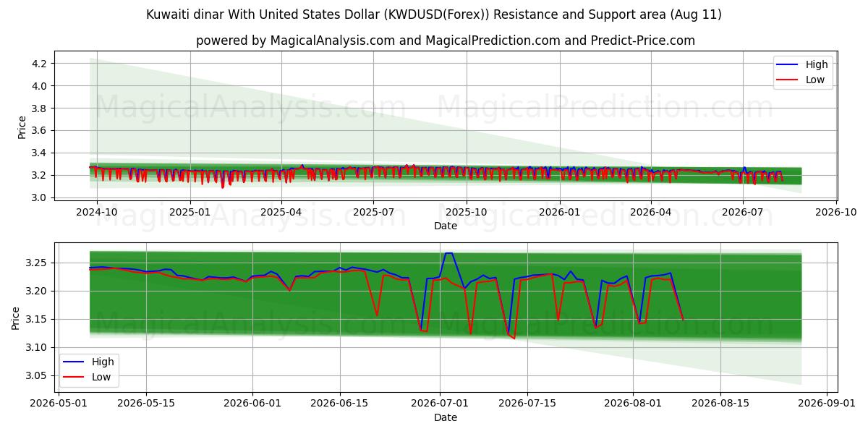Click the '2025-04' tick label on upper axis
This screenshot has height=434, width=868.
[x=281, y=213]
